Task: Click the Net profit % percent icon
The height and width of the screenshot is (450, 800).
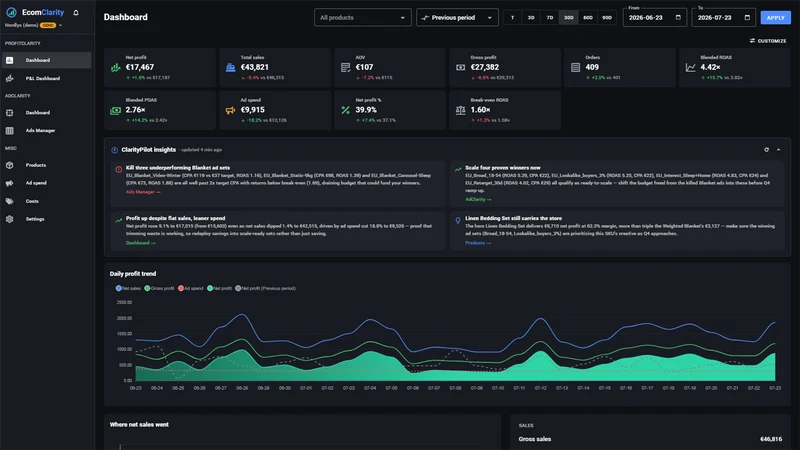Action: pos(345,110)
